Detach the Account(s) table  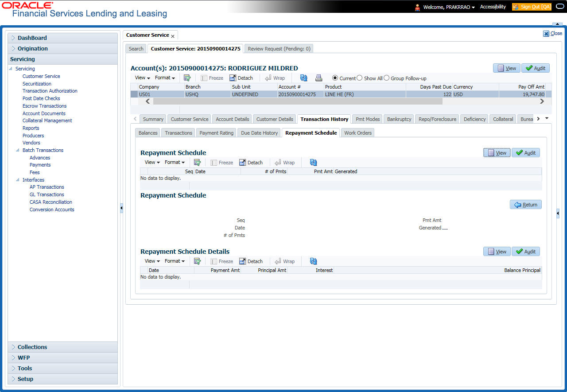(241, 78)
